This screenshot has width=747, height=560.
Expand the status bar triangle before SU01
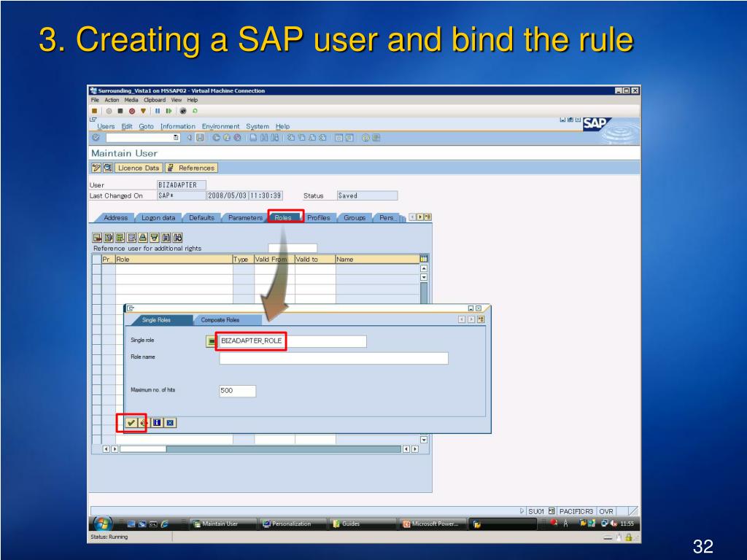pyautogui.click(x=522, y=511)
